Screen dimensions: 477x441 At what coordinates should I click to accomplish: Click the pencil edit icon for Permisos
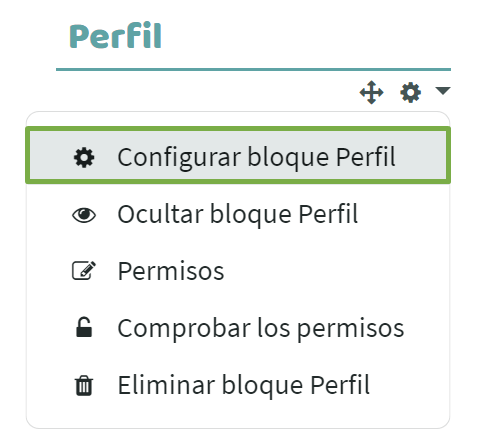(x=84, y=270)
